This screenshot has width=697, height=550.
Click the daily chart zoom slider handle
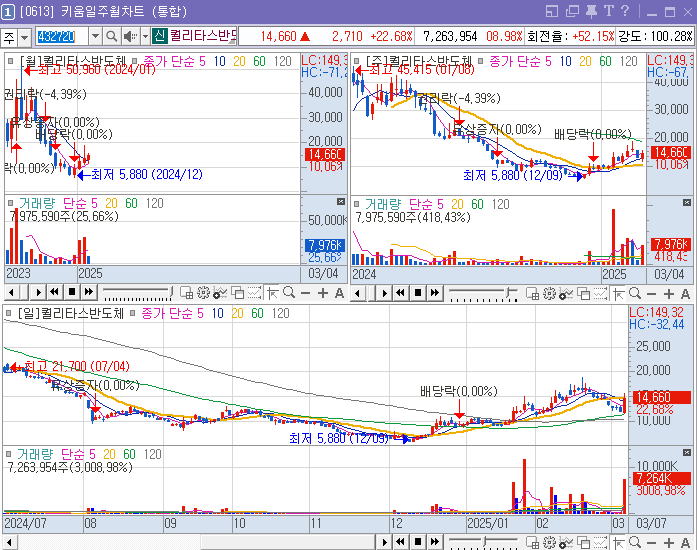pyautogui.click(x=486, y=542)
